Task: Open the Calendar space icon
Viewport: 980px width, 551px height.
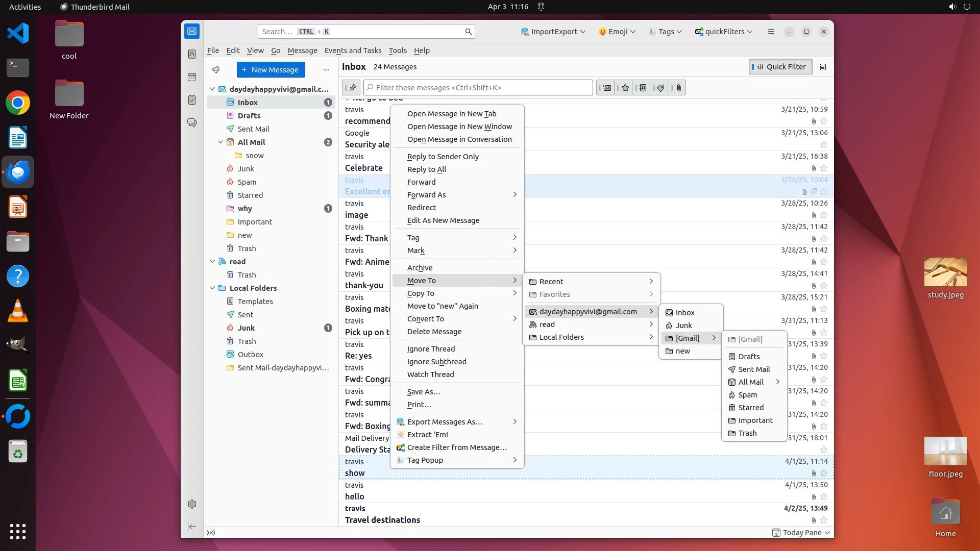Action: coord(192,77)
